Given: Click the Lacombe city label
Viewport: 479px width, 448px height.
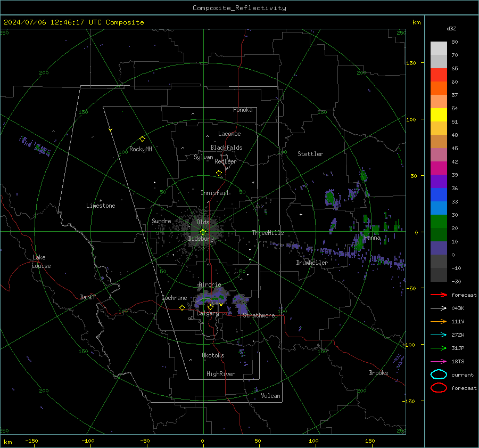Looking at the screenshot, I should click(x=229, y=134).
